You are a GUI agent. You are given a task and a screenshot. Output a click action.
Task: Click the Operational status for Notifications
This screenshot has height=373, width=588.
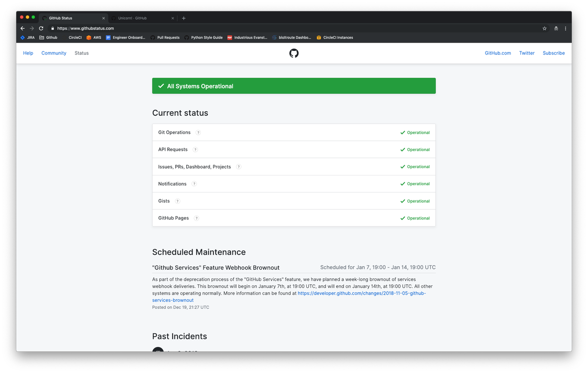pos(415,184)
